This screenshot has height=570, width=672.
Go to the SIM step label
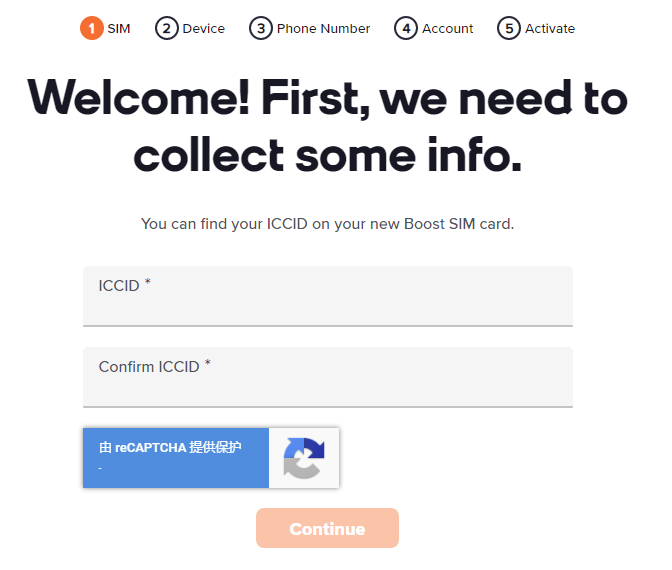pos(119,28)
